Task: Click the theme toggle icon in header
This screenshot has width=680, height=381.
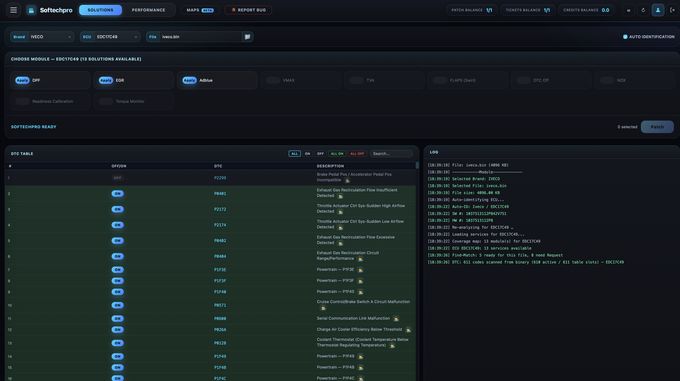Action: tap(628, 10)
